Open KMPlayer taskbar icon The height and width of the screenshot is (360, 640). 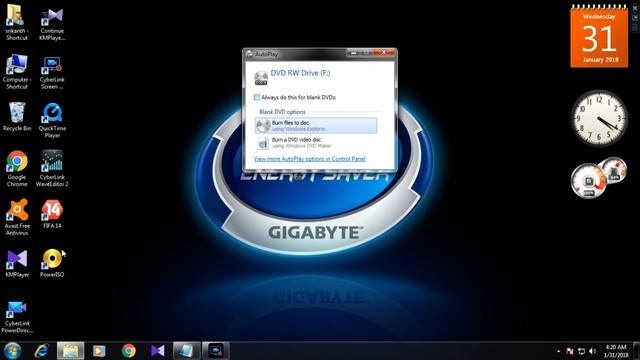pyautogui.click(x=158, y=351)
